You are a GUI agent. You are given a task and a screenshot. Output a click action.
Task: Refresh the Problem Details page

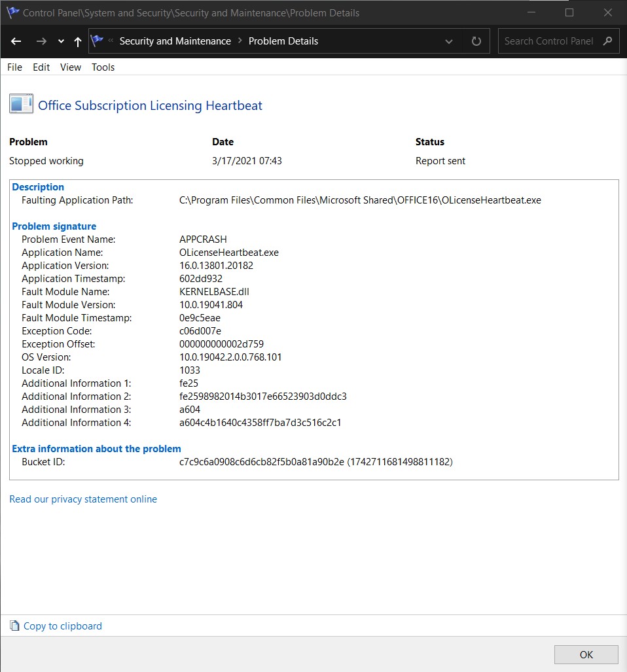coord(476,41)
